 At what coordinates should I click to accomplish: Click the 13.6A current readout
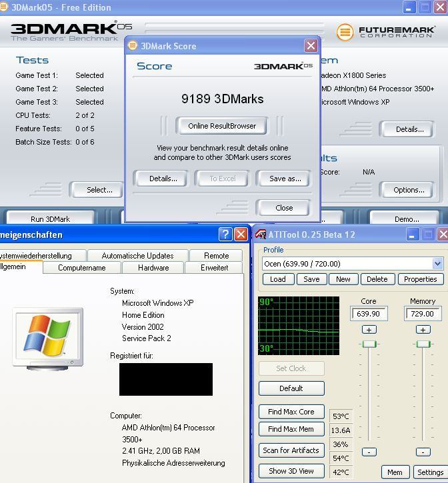coord(341,430)
